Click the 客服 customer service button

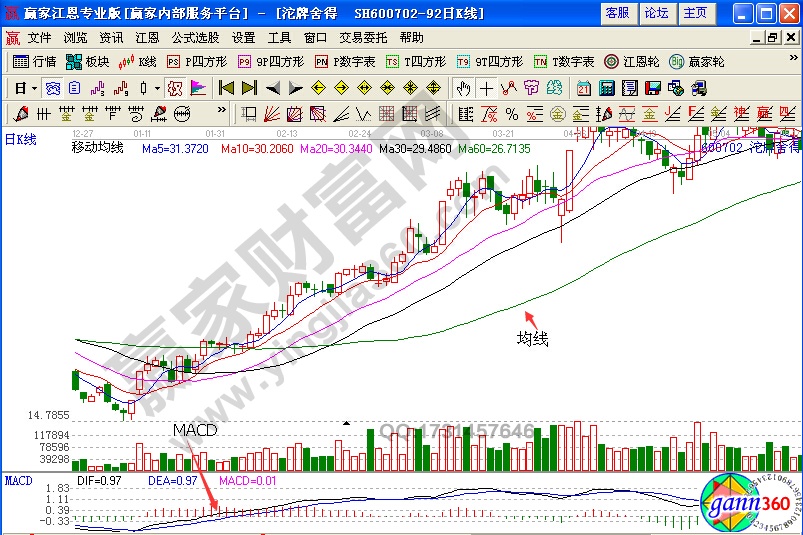click(x=618, y=13)
